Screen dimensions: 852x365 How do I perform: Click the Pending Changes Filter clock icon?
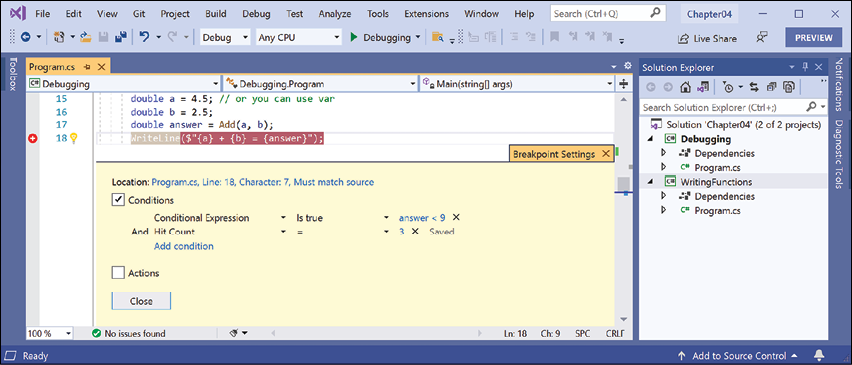click(x=729, y=87)
